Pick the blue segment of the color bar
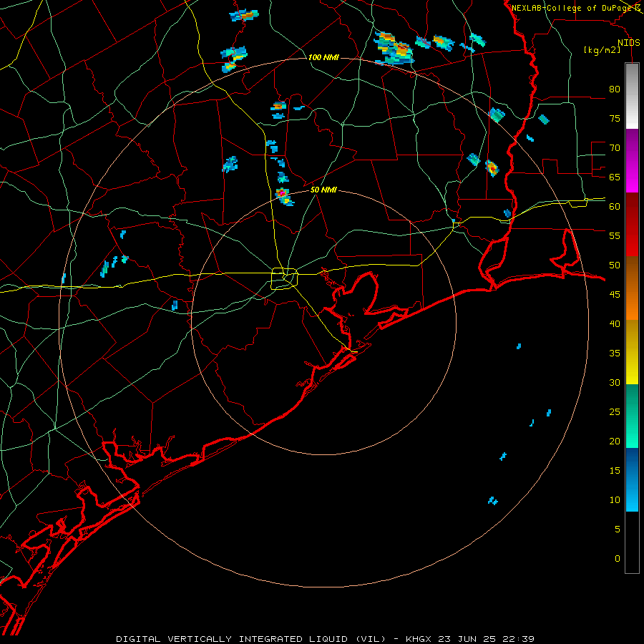The width and height of the screenshot is (644, 644). (x=632, y=479)
